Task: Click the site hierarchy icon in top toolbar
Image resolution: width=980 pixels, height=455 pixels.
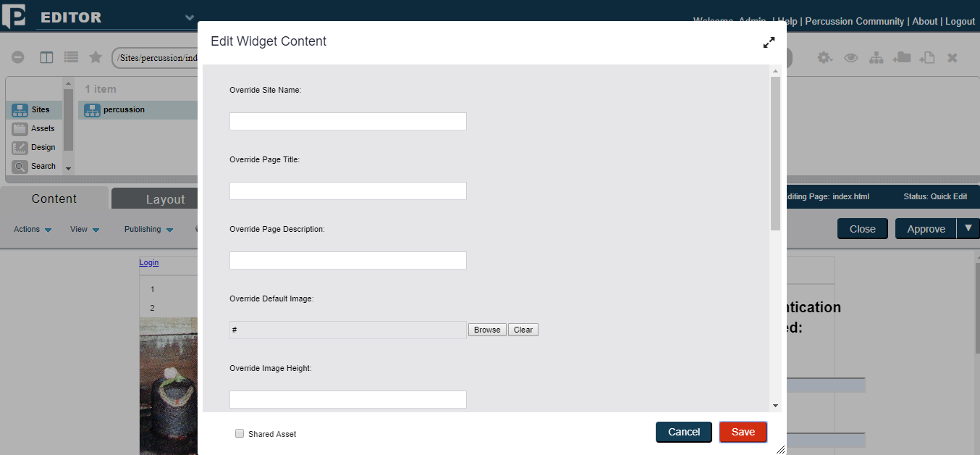Action: click(x=876, y=58)
